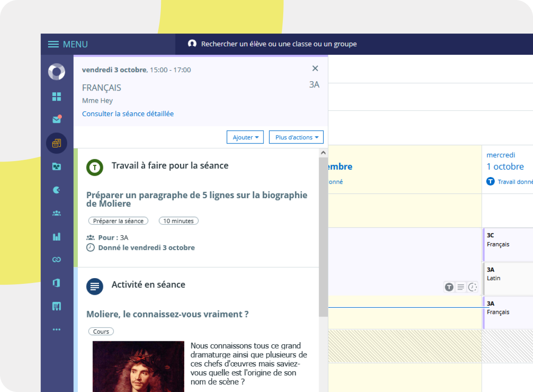Open the bar chart statistics icon

coord(57,237)
